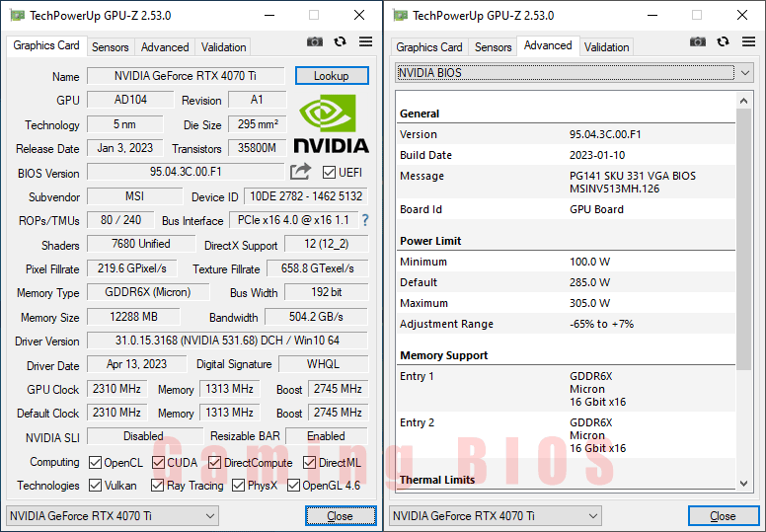The width and height of the screenshot is (766, 532).
Task: Toggle the Ray Tracing checkbox
Action: pos(157,485)
